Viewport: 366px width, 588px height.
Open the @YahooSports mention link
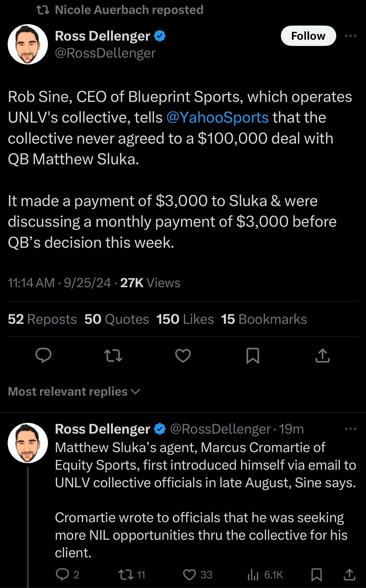[x=217, y=117]
